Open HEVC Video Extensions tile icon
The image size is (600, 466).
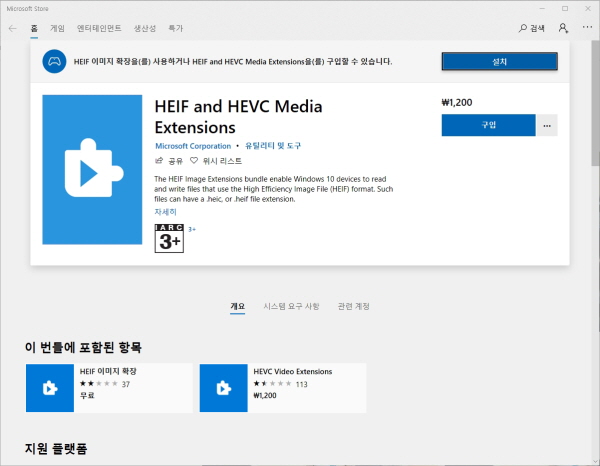(x=223, y=388)
